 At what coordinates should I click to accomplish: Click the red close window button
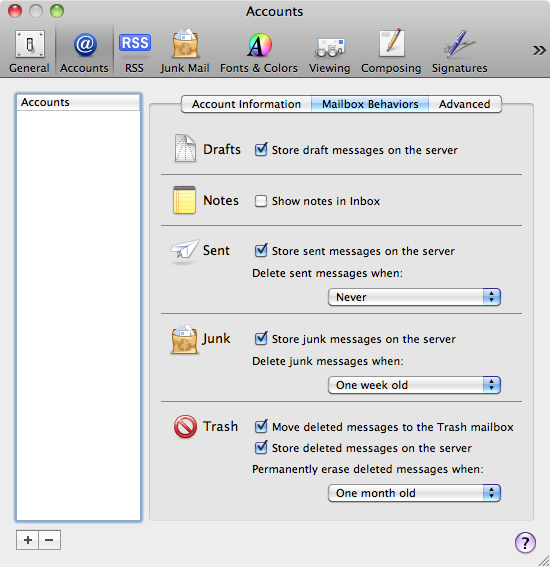tap(15, 11)
